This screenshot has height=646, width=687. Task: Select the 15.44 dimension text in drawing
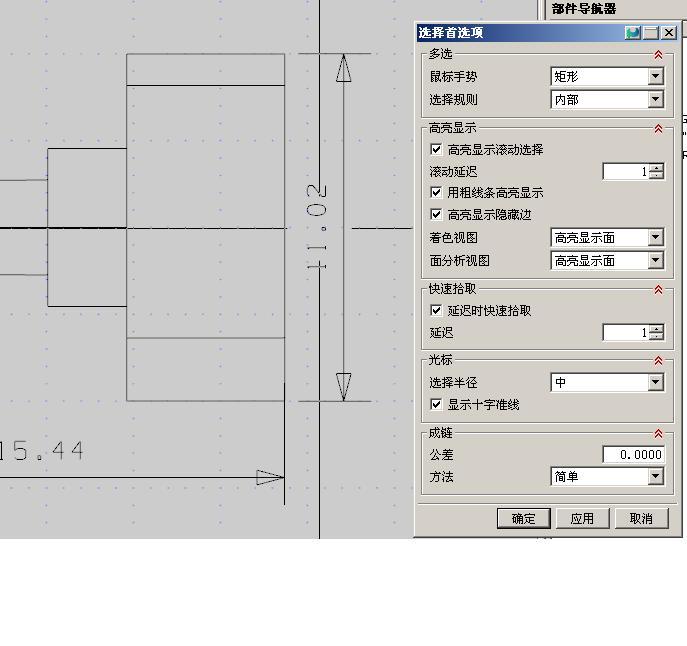coord(42,451)
